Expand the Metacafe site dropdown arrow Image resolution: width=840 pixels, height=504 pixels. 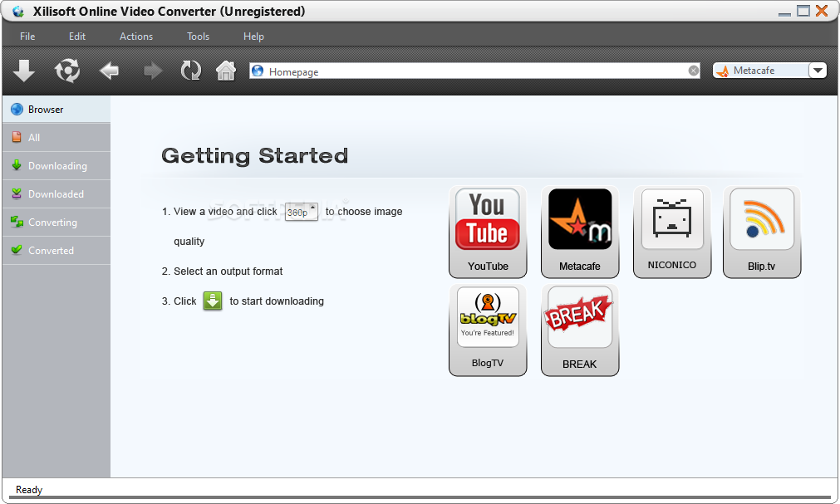pyautogui.click(x=818, y=71)
